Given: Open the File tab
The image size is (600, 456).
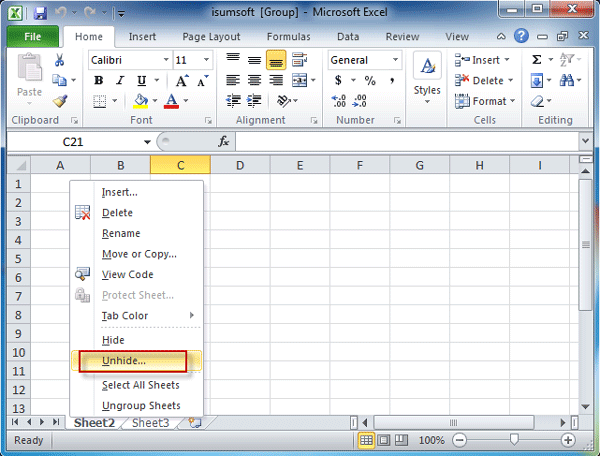Looking at the screenshot, I should [x=33, y=36].
